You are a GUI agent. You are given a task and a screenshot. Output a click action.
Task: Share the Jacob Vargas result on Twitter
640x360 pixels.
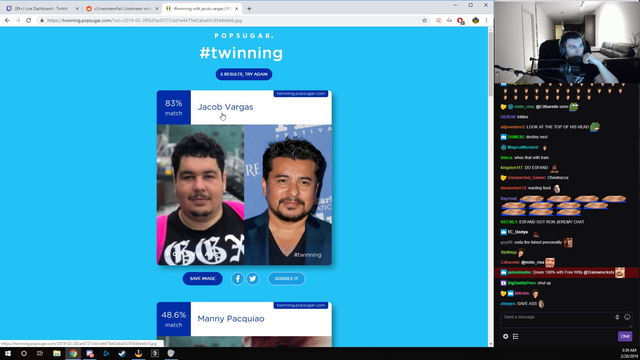point(253,278)
